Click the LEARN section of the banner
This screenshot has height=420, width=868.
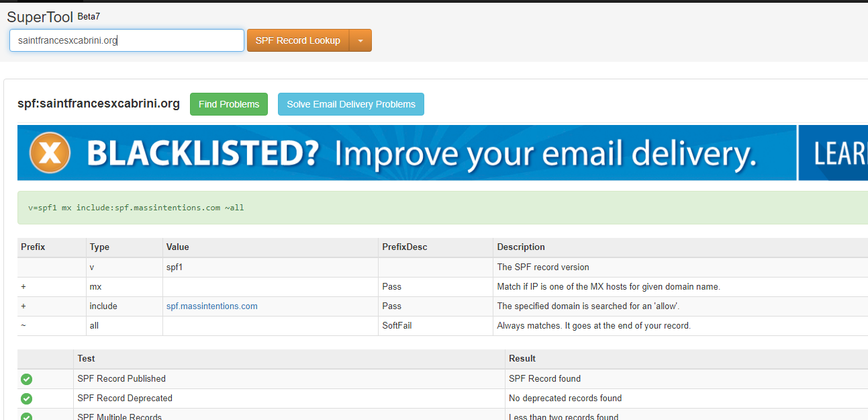[839, 153]
